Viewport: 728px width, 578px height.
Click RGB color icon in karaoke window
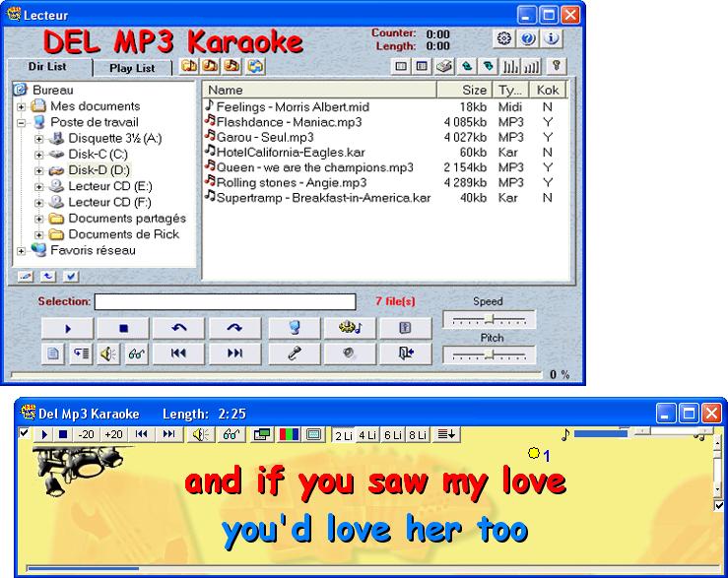289,434
